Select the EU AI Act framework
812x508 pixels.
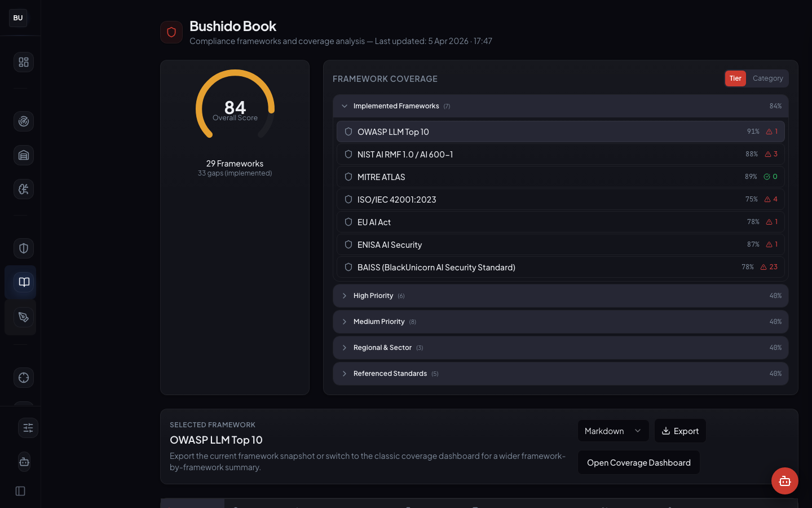561,222
